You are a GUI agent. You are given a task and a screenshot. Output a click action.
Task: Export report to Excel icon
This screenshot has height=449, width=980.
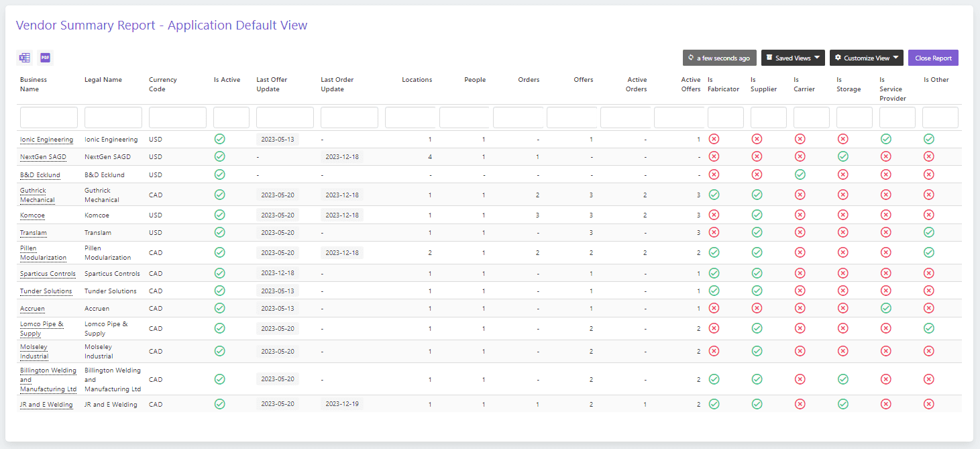click(x=24, y=58)
